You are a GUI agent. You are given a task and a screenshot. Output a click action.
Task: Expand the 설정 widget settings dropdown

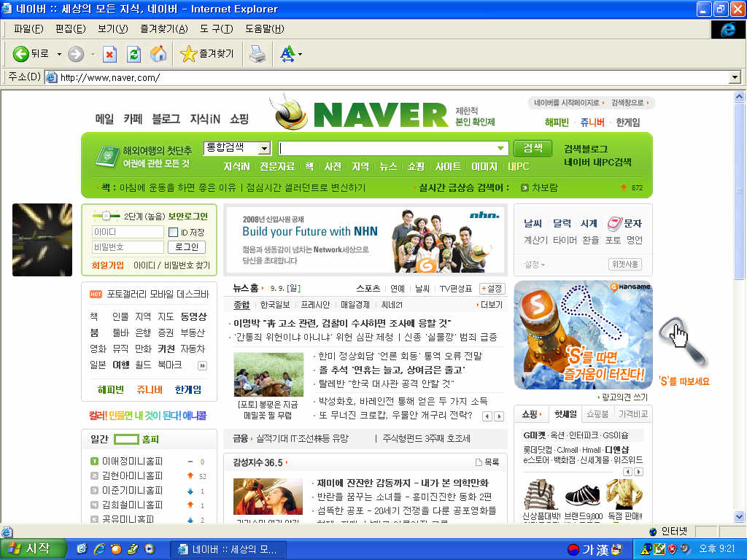coord(534,264)
